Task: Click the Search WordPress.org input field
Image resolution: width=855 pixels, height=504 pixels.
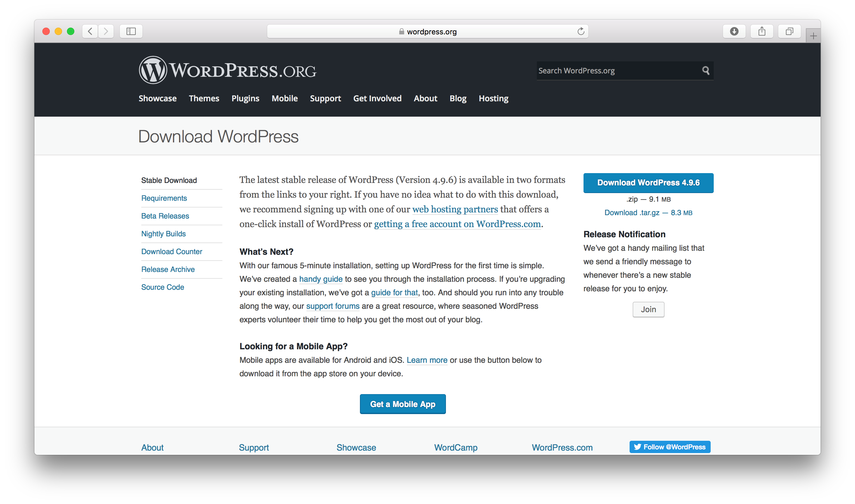Action: [618, 71]
